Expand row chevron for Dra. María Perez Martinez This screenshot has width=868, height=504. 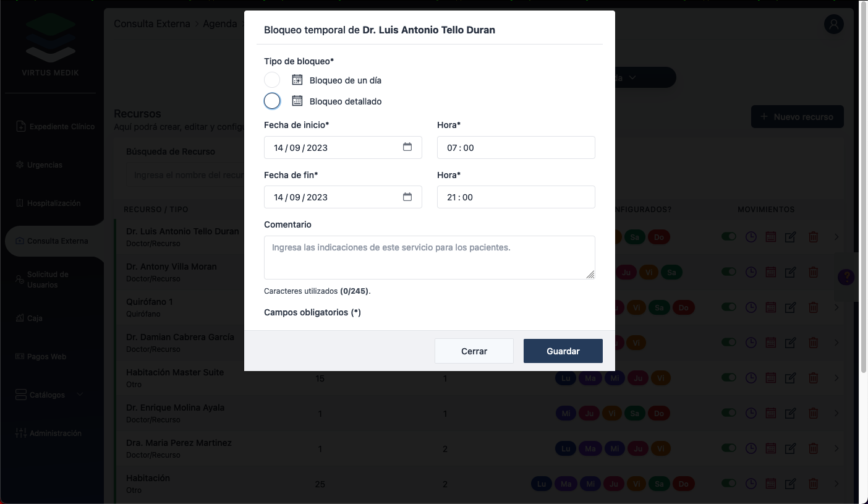(x=836, y=448)
